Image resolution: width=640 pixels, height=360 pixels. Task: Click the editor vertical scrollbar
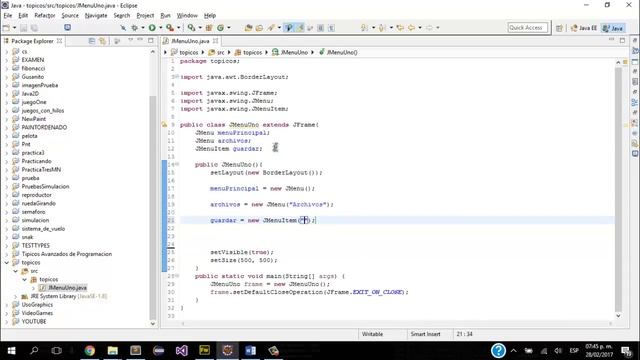[618, 188]
